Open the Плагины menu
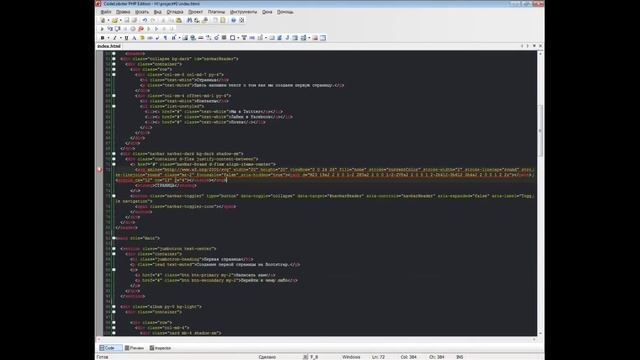640x360 pixels. (x=216, y=12)
